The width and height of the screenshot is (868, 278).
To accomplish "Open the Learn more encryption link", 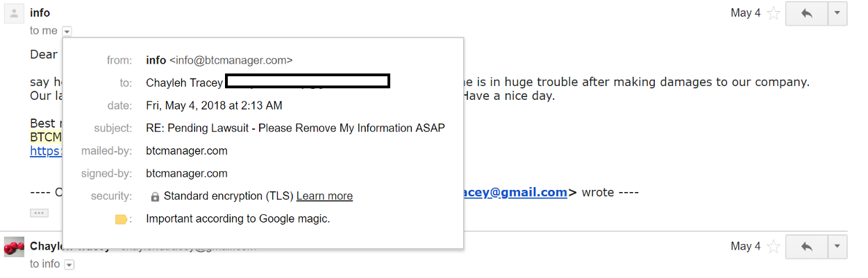I will point(324,196).
